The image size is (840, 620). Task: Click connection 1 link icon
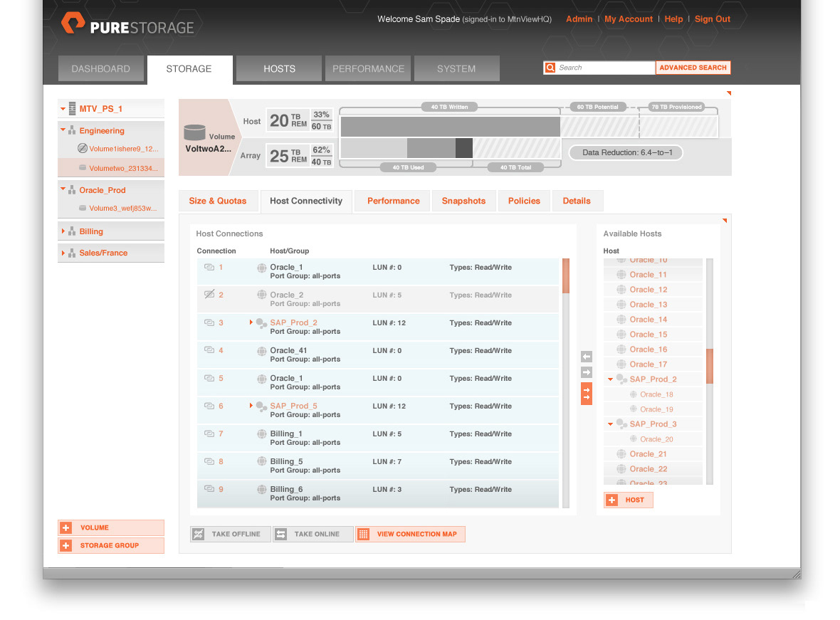(x=209, y=267)
